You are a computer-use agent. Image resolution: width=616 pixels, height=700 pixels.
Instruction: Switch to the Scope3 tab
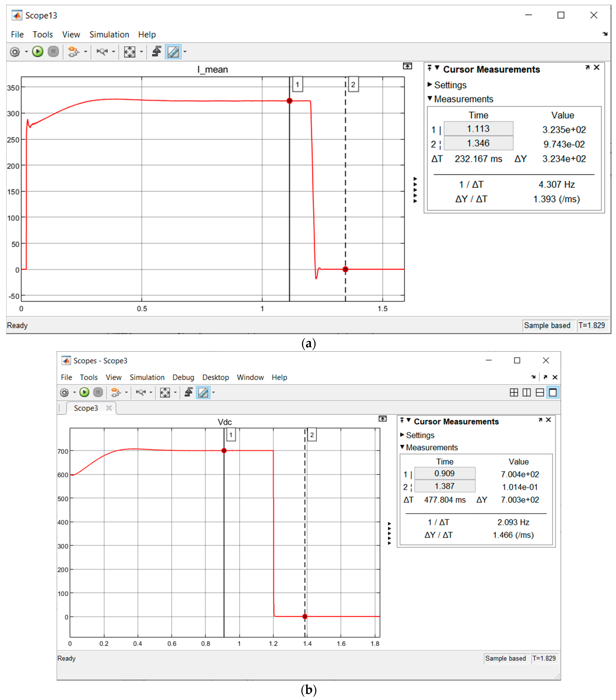coord(86,408)
